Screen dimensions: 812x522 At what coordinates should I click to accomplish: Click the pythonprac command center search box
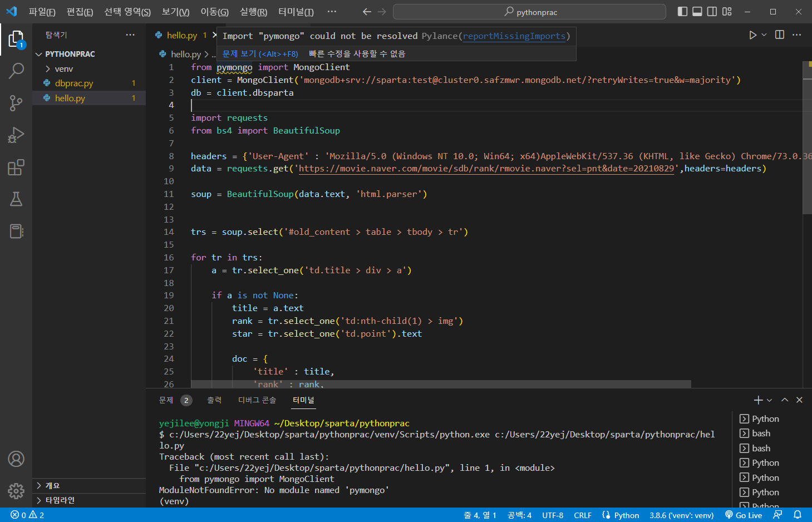pos(529,12)
